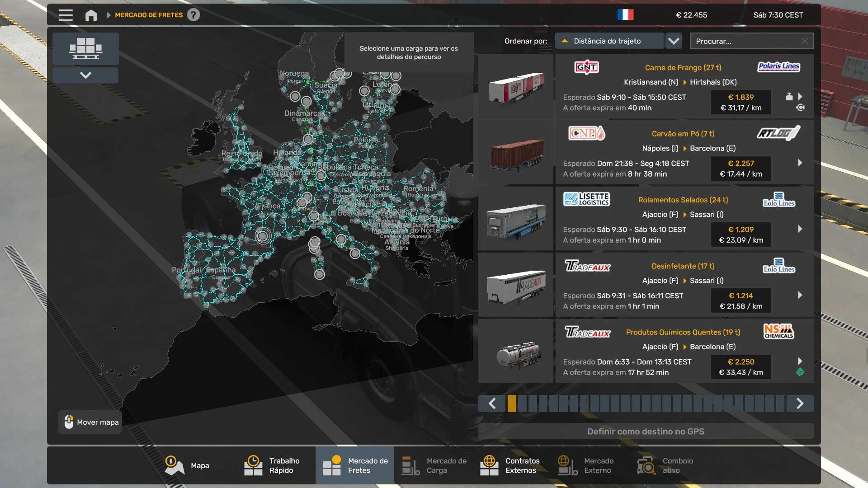Click Definir como destino no GPS button
Image resolution: width=868 pixels, height=488 pixels.
coord(646,432)
